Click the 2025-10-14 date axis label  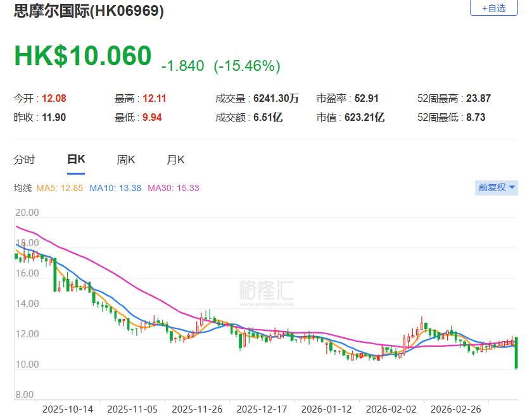tap(68, 409)
